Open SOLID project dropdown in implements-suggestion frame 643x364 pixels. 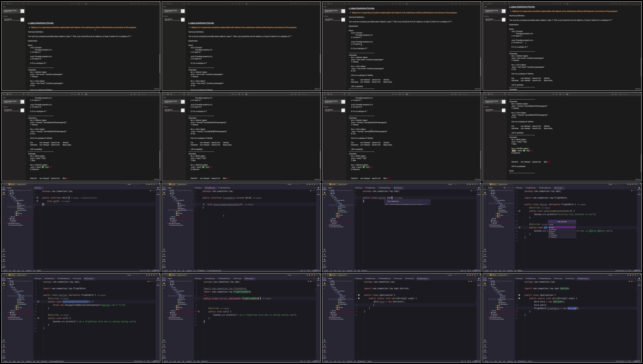pos(333,184)
